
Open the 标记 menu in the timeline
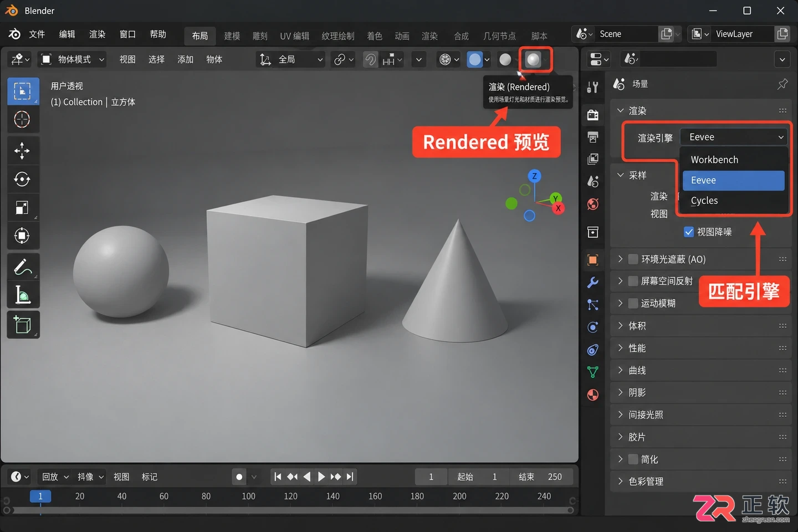pos(149,477)
